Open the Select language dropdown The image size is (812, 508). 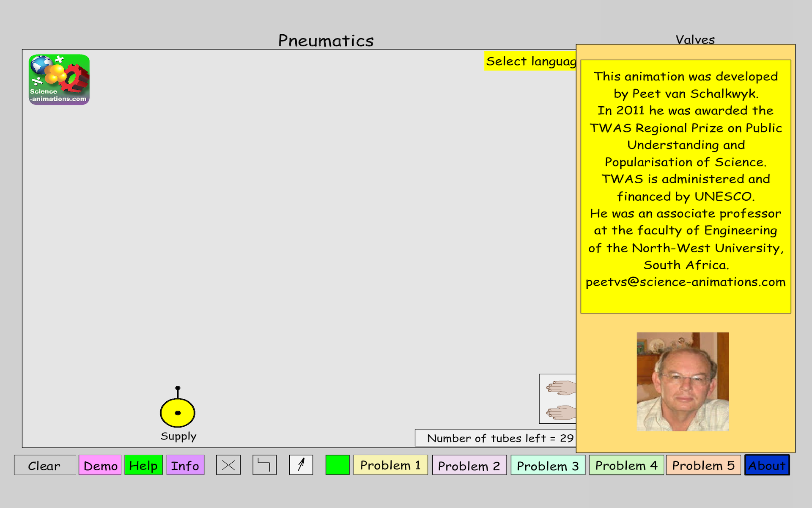(x=530, y=61)
